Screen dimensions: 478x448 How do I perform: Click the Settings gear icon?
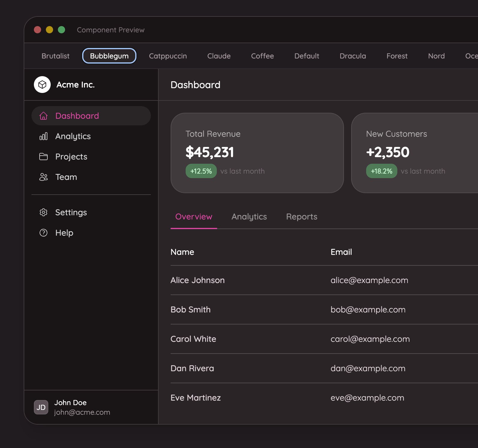pyautogui.click(x=43, y=212)
